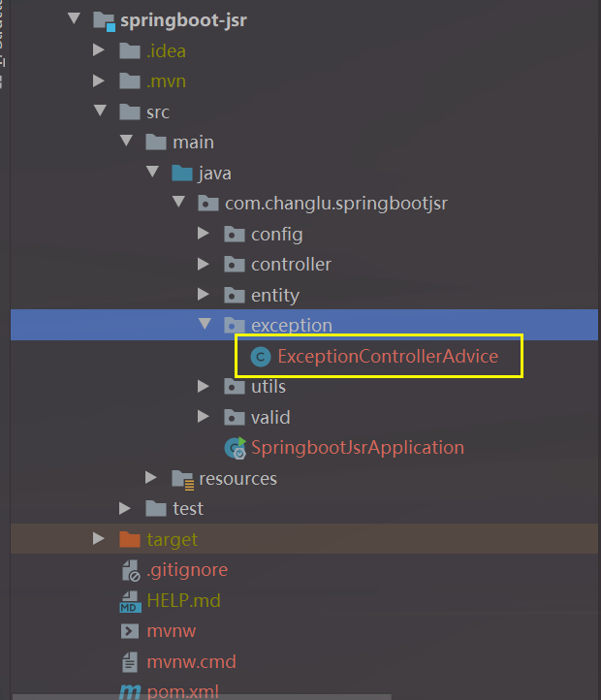Click the resources folder icon
The image size is (601, 700).
[182, 480]
